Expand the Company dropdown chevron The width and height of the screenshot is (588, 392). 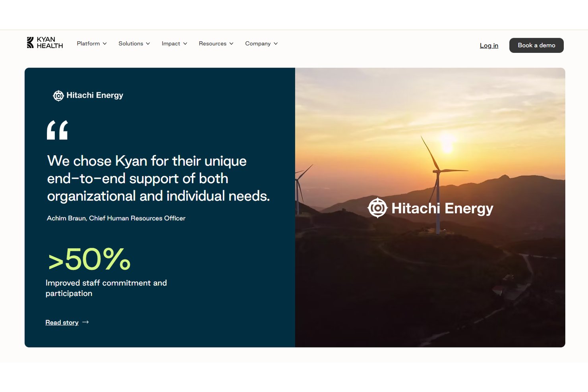tap(276, 44)
